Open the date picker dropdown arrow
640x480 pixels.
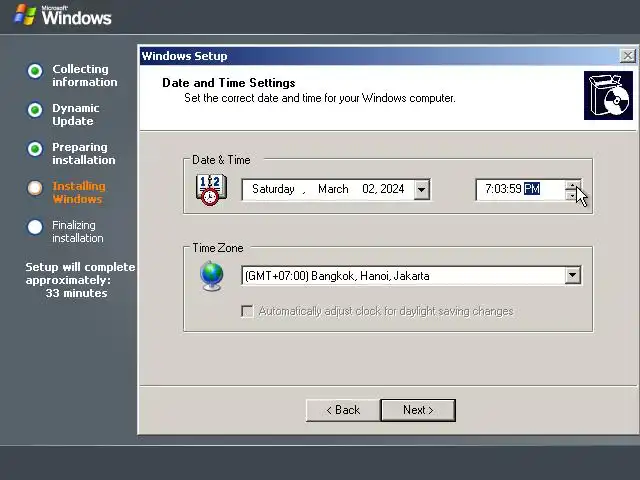pos(422,189)
